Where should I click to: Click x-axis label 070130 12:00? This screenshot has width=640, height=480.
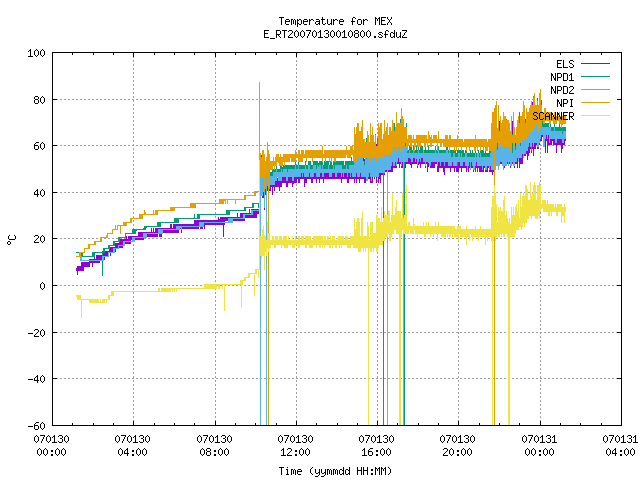pyautogui.click(x=296, y=446)
